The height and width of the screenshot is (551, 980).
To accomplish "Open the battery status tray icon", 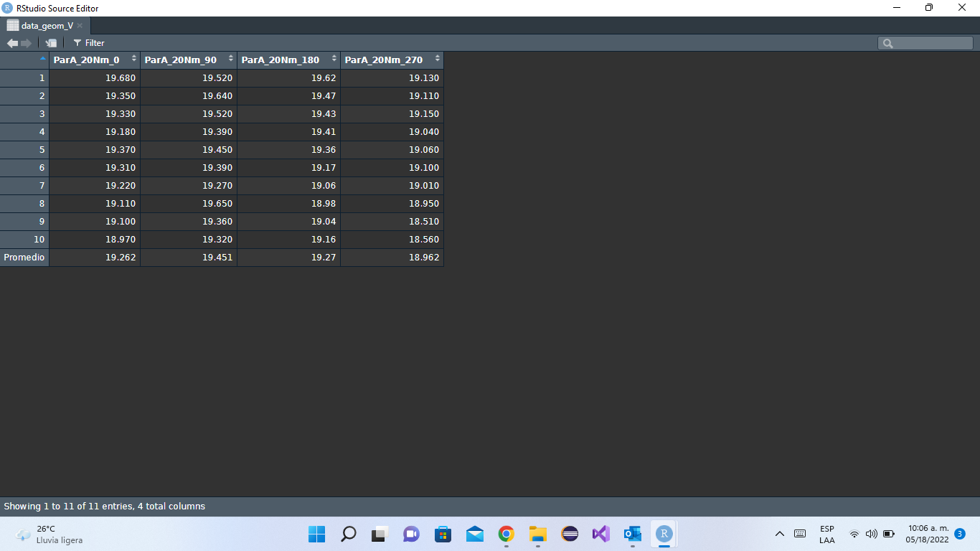I will (889, 534).
